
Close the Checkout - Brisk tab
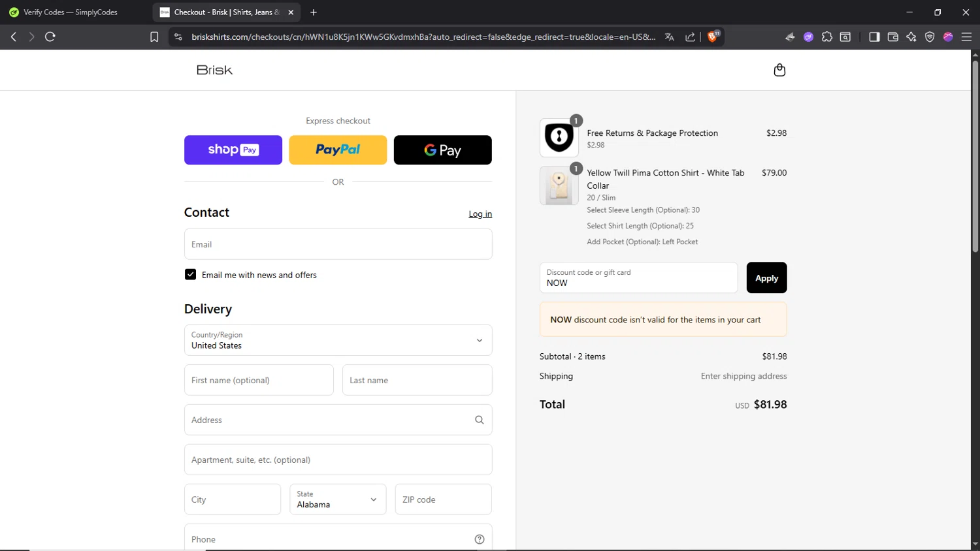coord(291,12)
